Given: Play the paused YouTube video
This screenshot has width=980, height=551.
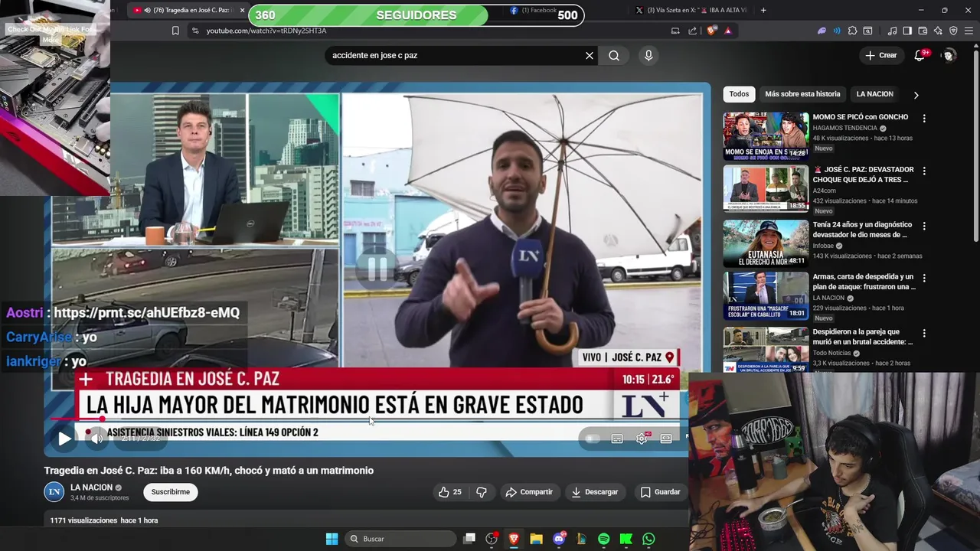Looking at the screenshot, I should 65,439.
